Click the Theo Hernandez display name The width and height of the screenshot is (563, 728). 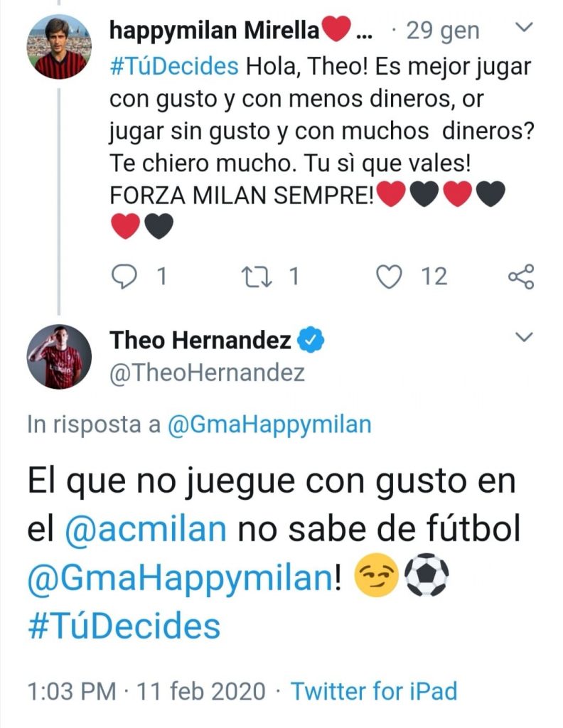click(200, 341)
